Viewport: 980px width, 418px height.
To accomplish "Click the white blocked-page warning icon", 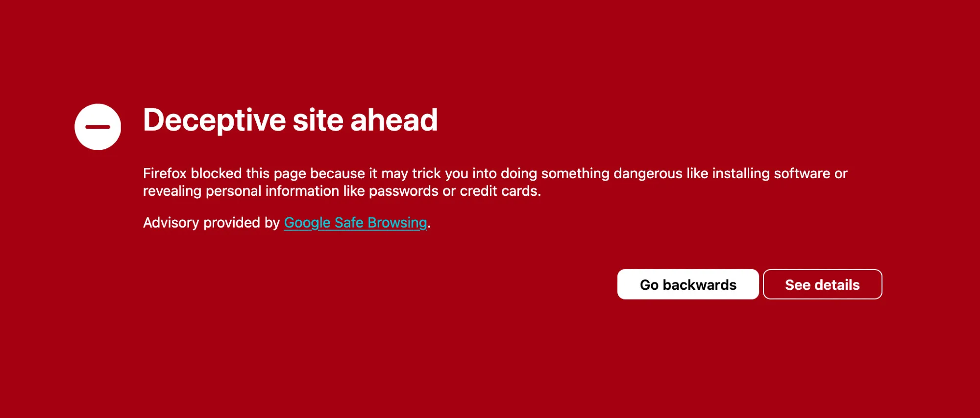I will tap(98, 127).
